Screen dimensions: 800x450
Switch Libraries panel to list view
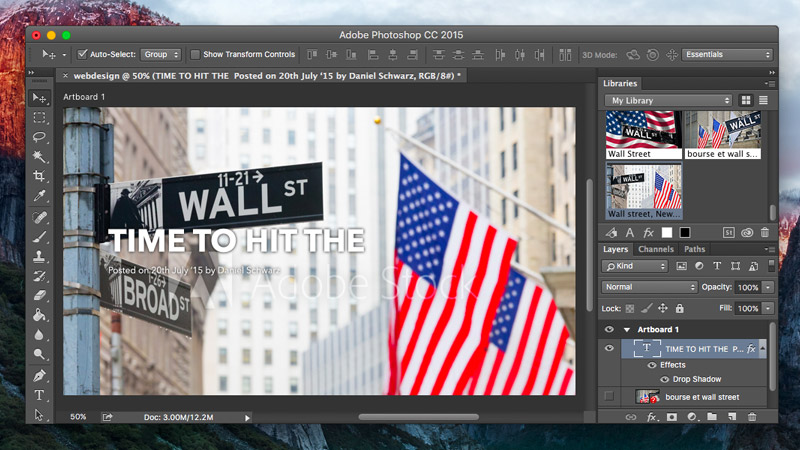(763, 101)
